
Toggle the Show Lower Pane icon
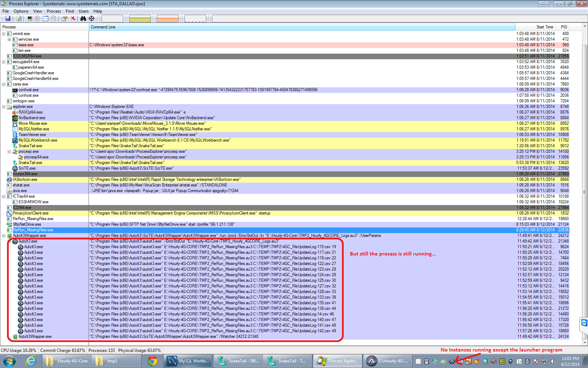click(x=45, y=19)
